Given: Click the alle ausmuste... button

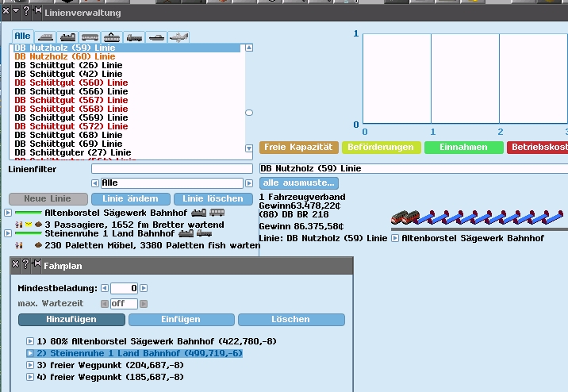Looking at the screenshot, I should [299, 183].
